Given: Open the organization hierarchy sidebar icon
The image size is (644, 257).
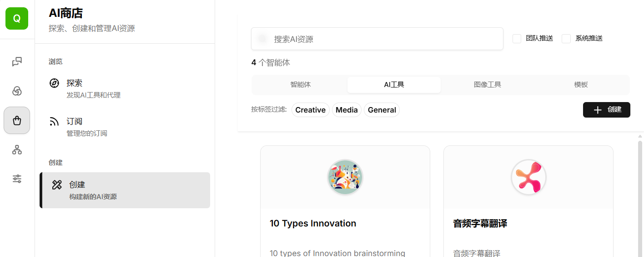Looking at the screenshot, I should coord(17,149).
